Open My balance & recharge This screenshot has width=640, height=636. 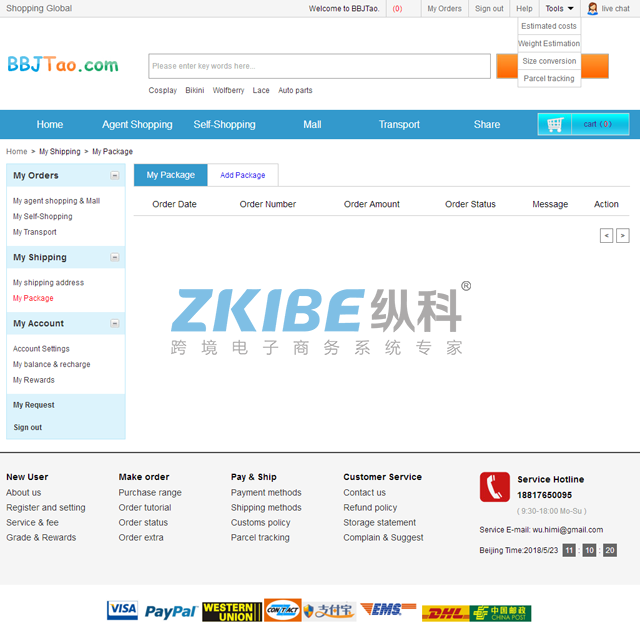[51, 364]
